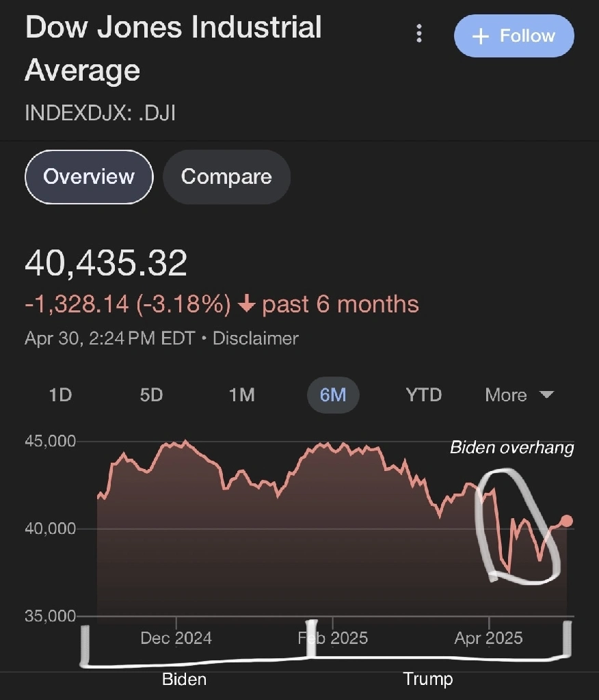Image resolution: width=599 pixels, height=700 pixels.
Task: Select the YTD time range
Action: [423, 395]
